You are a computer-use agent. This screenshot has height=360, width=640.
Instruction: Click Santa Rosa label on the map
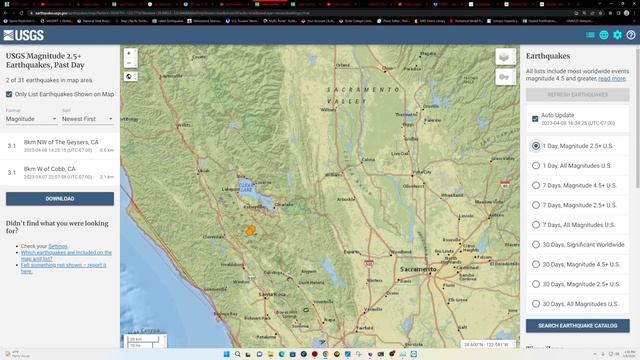[272, 294]
